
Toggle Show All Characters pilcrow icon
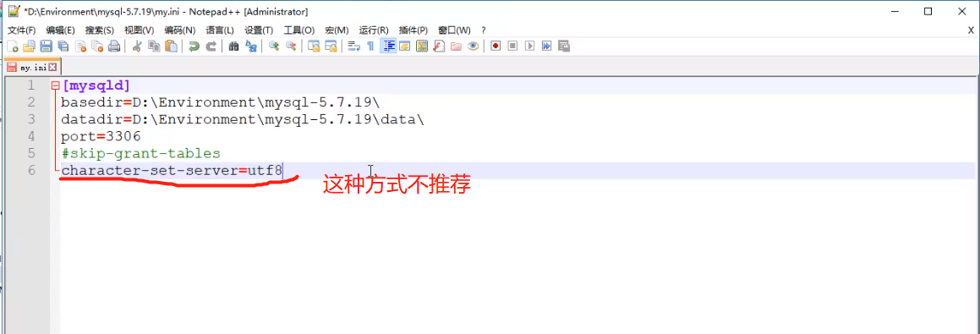click(370, 46)
